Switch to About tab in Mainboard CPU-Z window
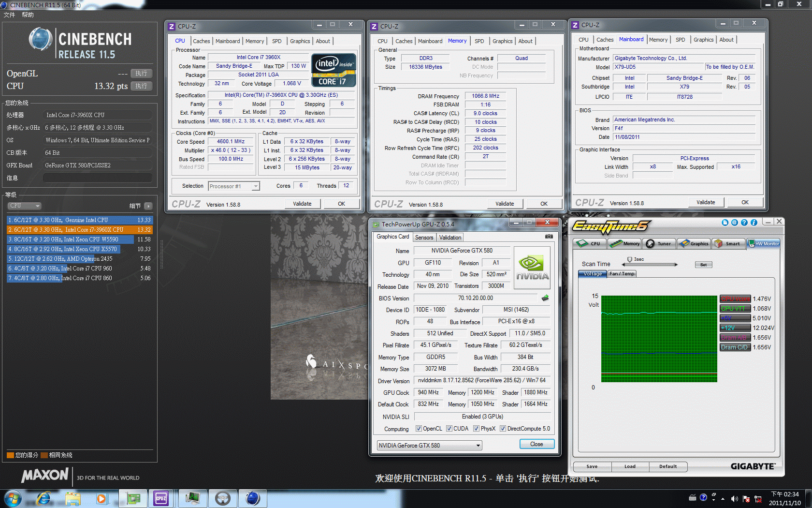Screen dimensions: 812x508 [726, 40]
